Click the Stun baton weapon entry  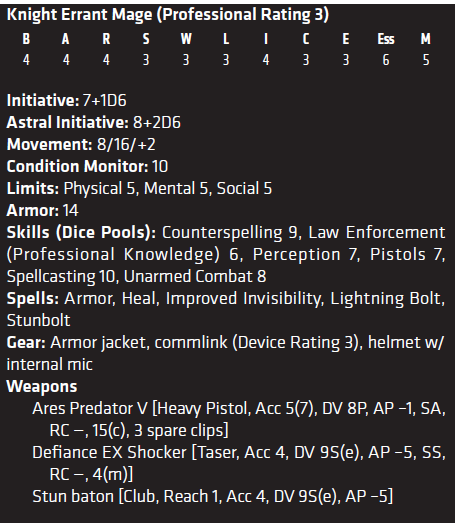point(212,496)
